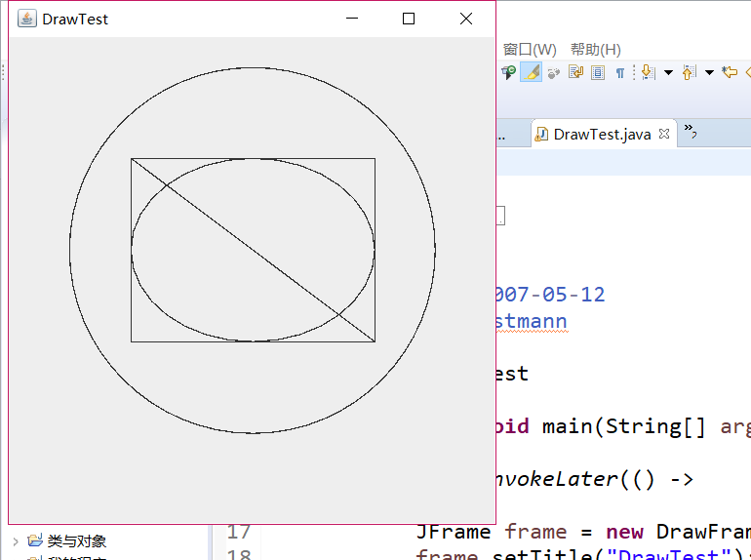Viewport: 751px width, 560px height.
Task: Open Previous Annotation dropdown arrow
Action: point(709,73)
